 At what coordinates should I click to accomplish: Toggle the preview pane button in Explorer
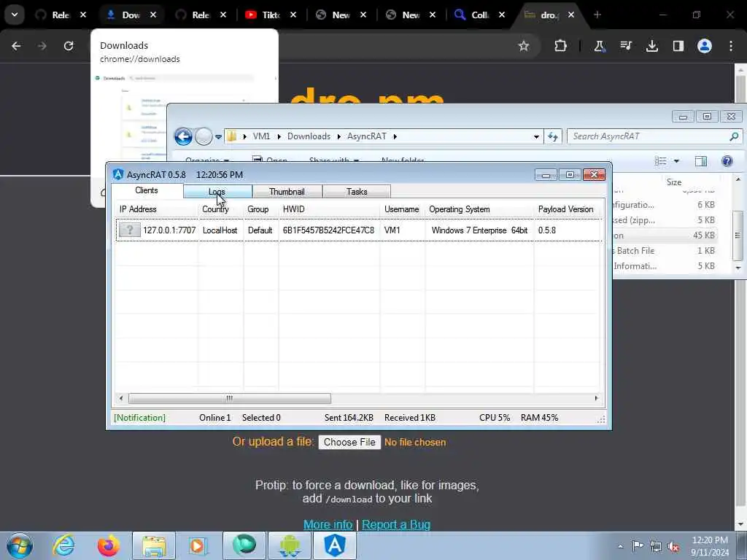tap(701, 161)
